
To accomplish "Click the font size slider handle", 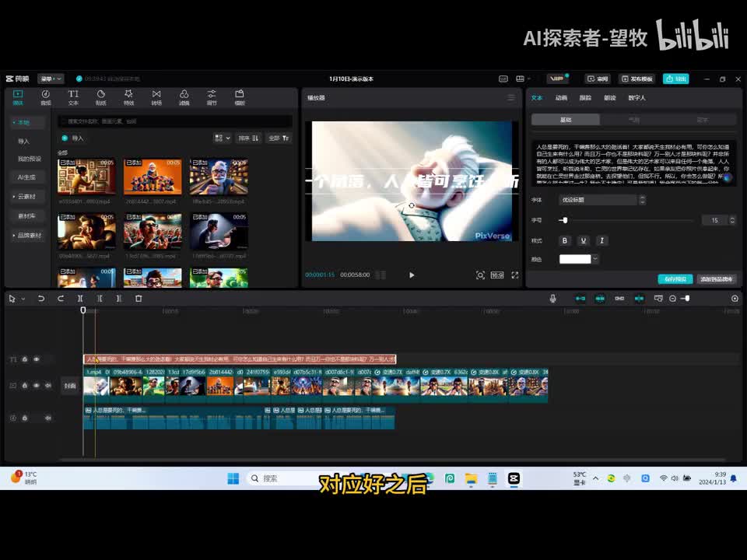I will (x=564, y=221).
